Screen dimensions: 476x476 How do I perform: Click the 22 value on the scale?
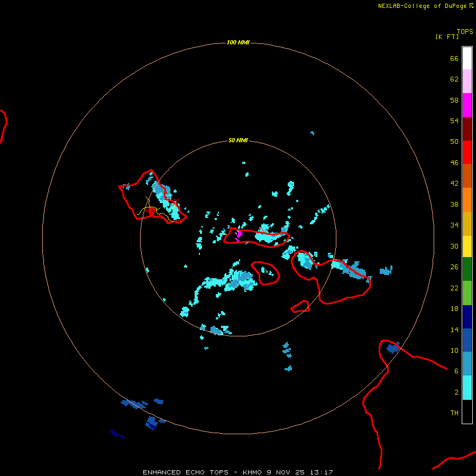coord(454,288)
